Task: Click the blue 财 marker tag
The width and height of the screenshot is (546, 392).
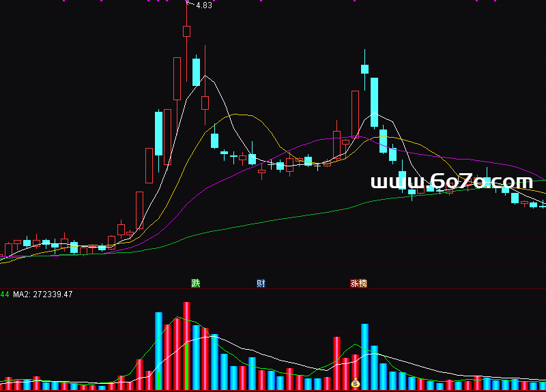Action: 261,284
